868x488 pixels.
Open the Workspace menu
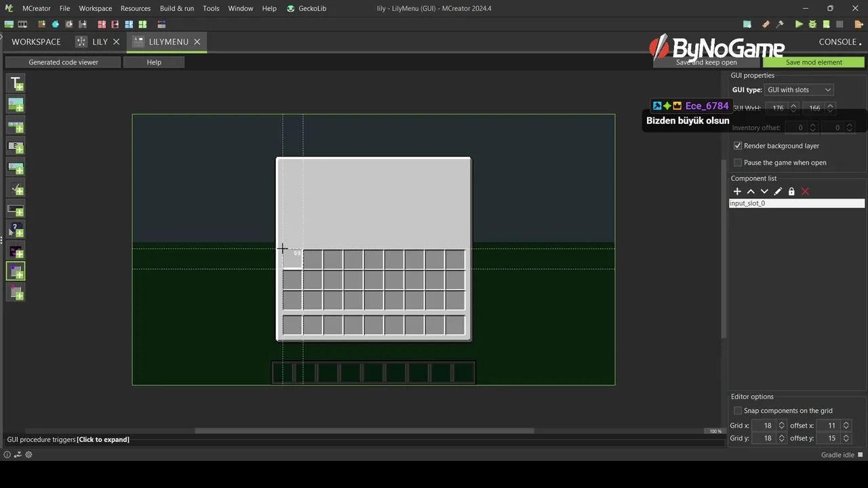click(x=96, y=8)
